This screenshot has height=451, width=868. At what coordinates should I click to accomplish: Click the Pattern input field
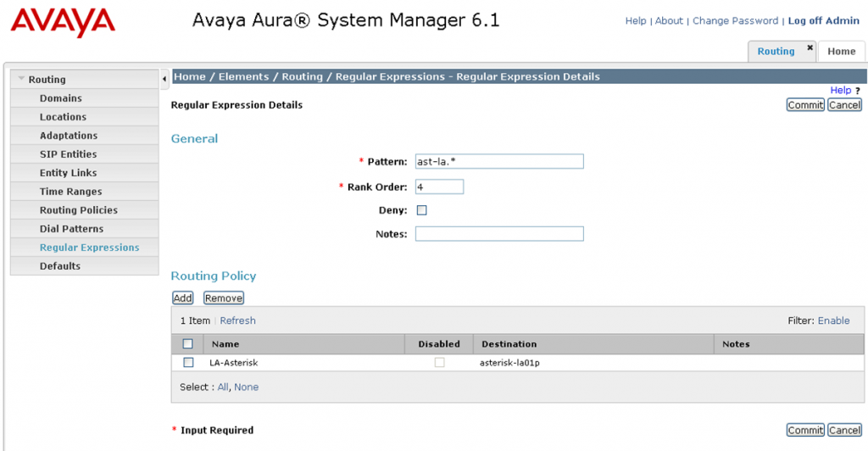coord(499,162)
